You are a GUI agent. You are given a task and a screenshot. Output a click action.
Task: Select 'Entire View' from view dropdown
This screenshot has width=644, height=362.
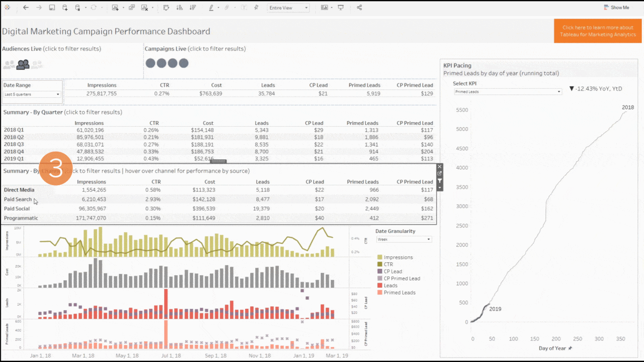287,7
